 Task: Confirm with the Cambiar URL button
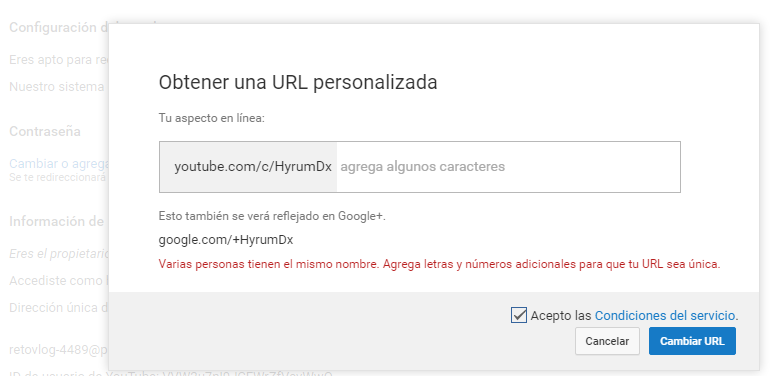tap(692, 341)
